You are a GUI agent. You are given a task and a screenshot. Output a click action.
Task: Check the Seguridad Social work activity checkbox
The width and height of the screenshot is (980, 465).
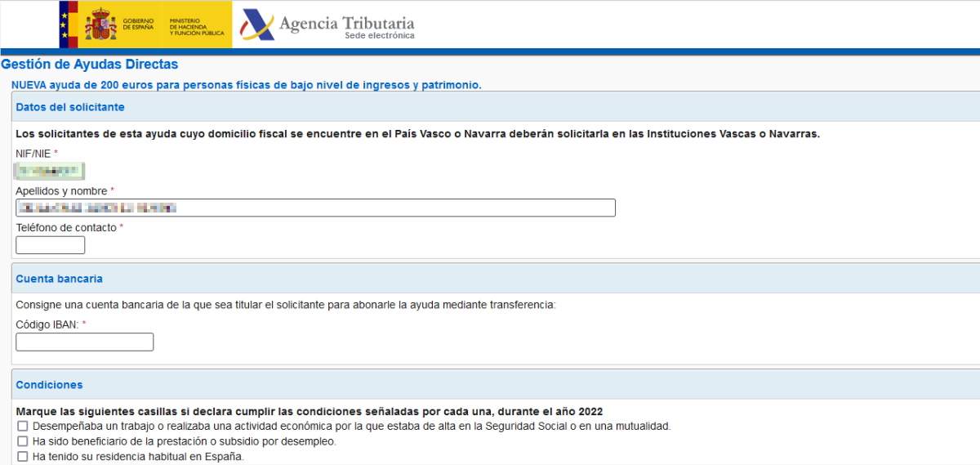23,427
